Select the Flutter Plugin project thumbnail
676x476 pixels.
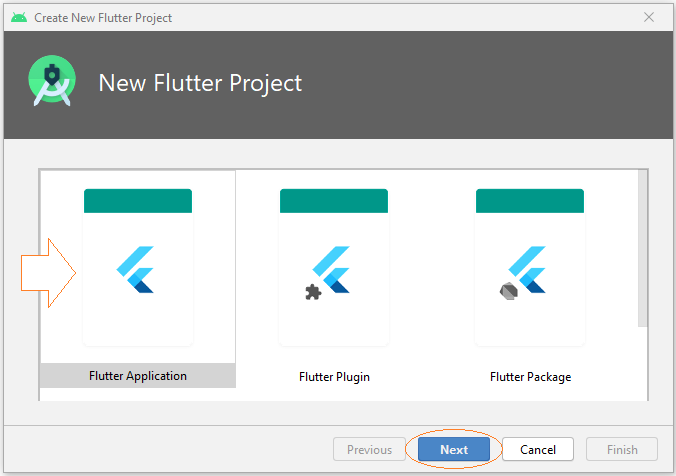tap(334, 267)
